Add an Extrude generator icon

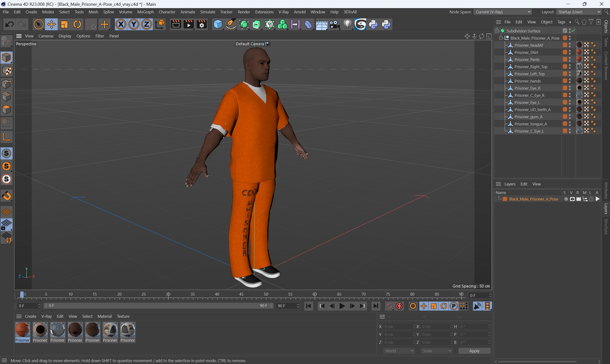coord(256,24)
